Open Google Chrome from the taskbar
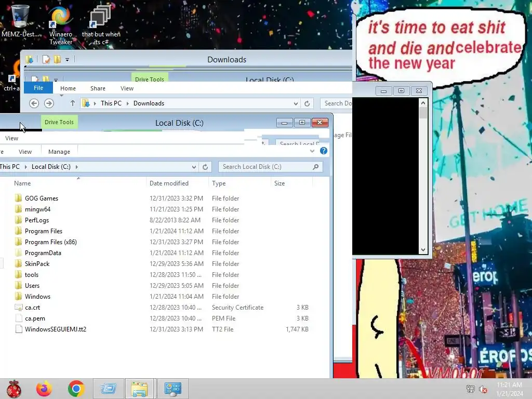Image resolution: width=532 pixels, height=399 pixels. (76, 389)
